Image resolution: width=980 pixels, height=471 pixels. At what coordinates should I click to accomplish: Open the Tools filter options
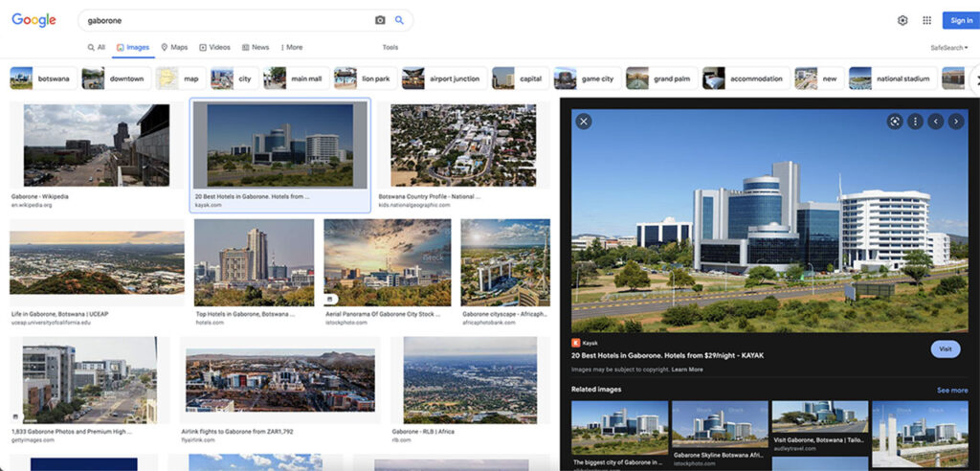(390, 48)
